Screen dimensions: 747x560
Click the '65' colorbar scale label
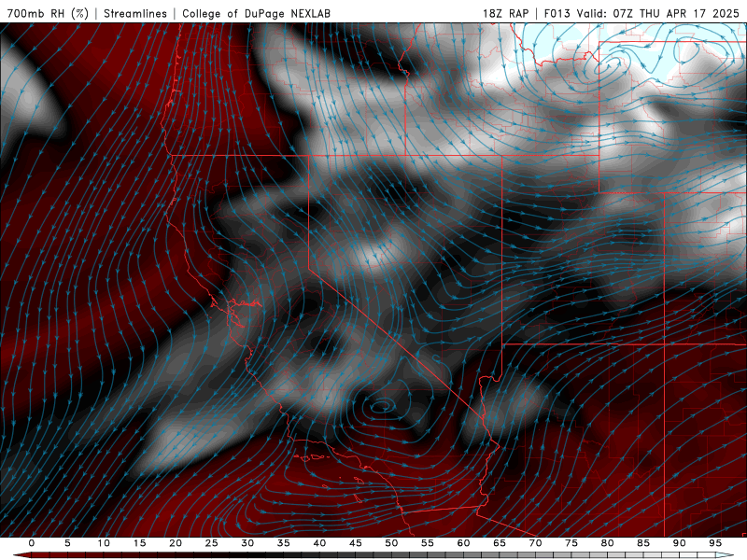click(500, 543)
